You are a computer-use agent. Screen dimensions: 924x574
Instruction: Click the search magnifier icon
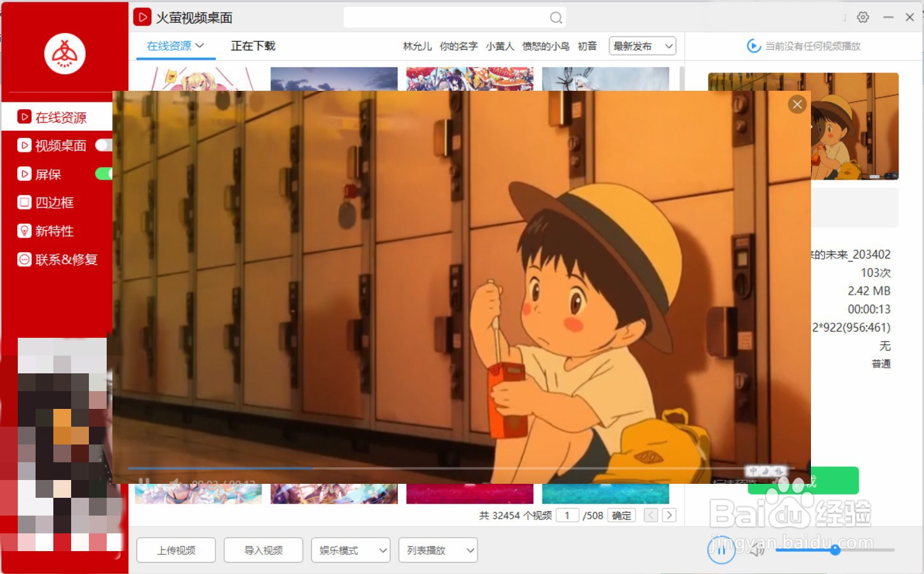tap(556, 18)
